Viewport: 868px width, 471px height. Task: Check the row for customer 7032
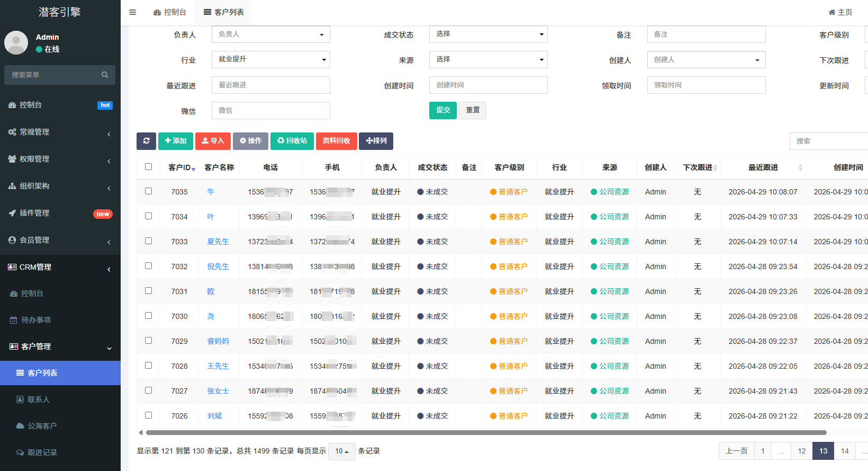[148, 266]
